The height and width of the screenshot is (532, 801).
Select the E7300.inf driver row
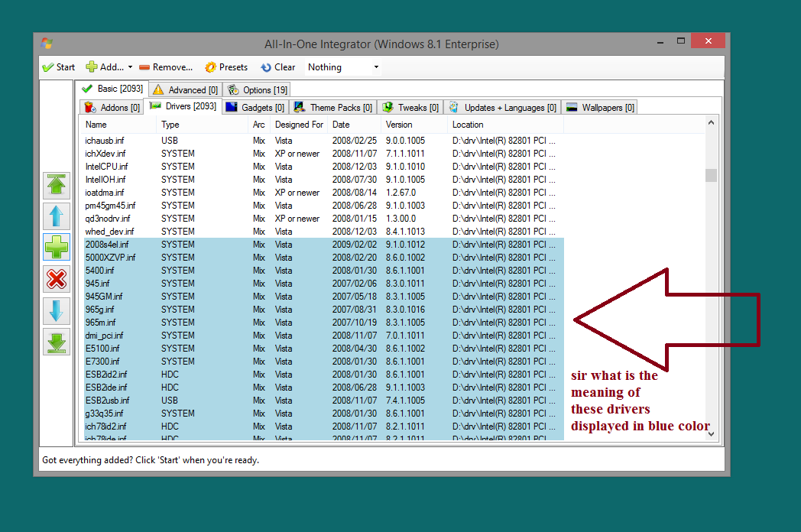click(x=324, y=362)
